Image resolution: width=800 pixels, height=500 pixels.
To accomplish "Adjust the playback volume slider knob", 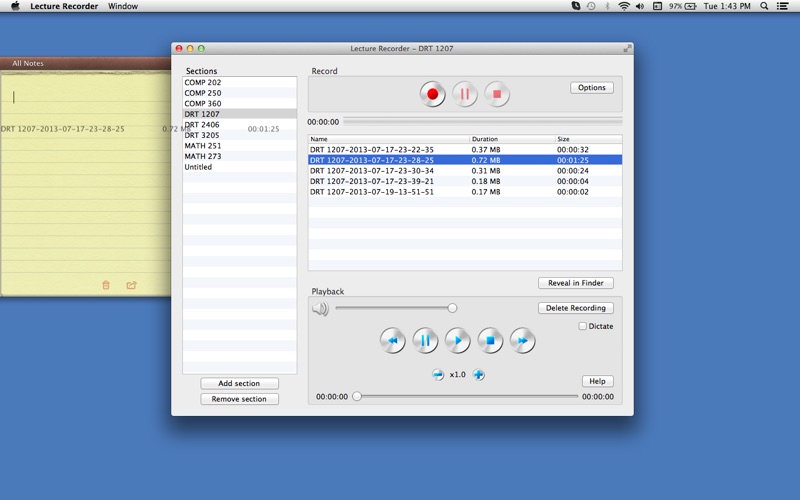I will coord(452,308).
